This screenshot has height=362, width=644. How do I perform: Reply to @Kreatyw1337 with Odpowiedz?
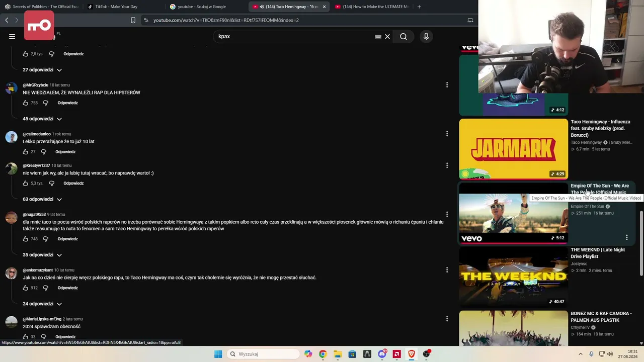pos(73,183)
